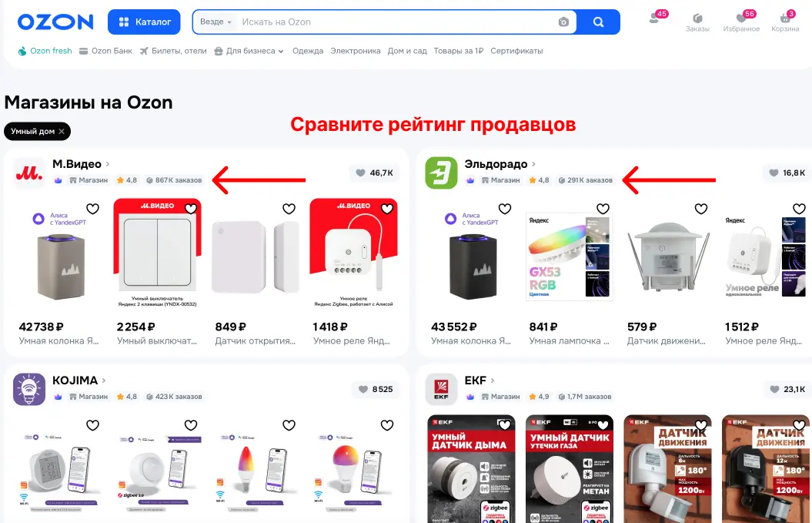This screenshot has height=523, width=812.
Task: Favorite the 42 738 ₽ smart speaker
Action: click(92, 209)
